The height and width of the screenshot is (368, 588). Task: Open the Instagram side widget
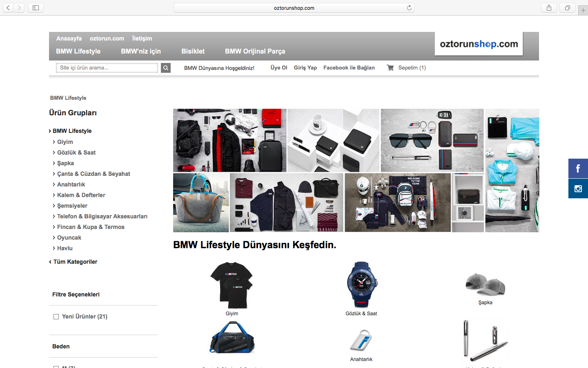[578, 188]
